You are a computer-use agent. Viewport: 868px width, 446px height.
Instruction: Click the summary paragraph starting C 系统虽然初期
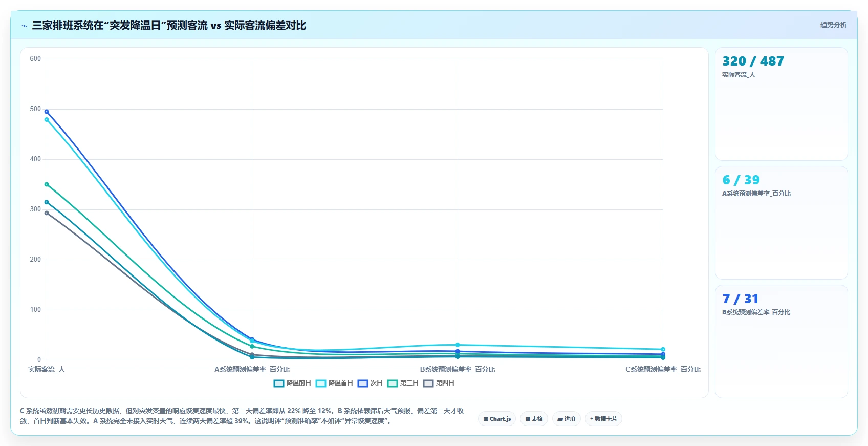pos(242,416)
